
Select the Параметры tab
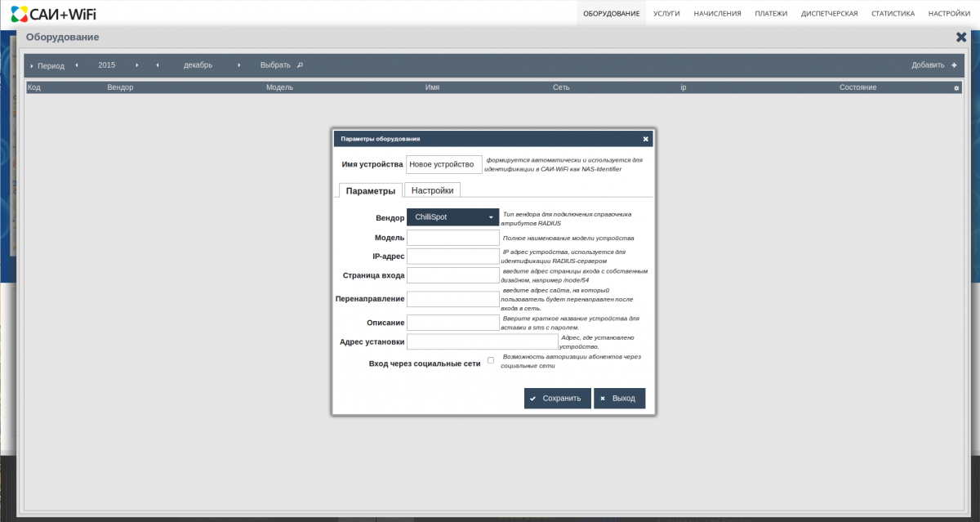pyautogui.click(x=370, y=190)
